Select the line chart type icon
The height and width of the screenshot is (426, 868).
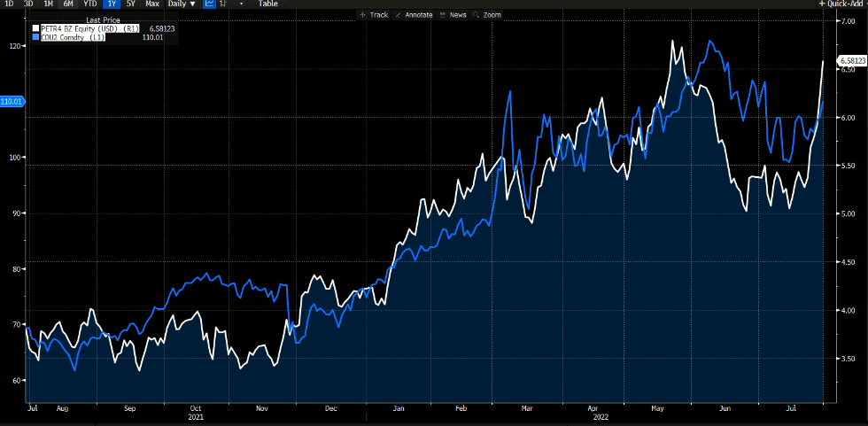(209, 4)
